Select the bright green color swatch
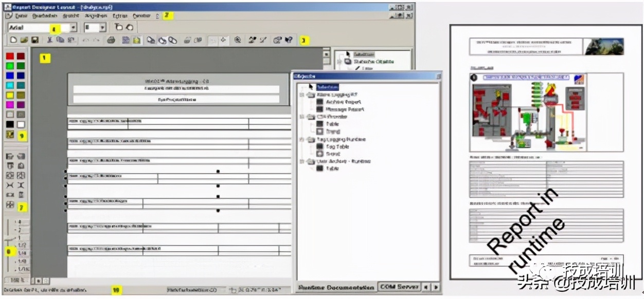 [x=10, y=66]
